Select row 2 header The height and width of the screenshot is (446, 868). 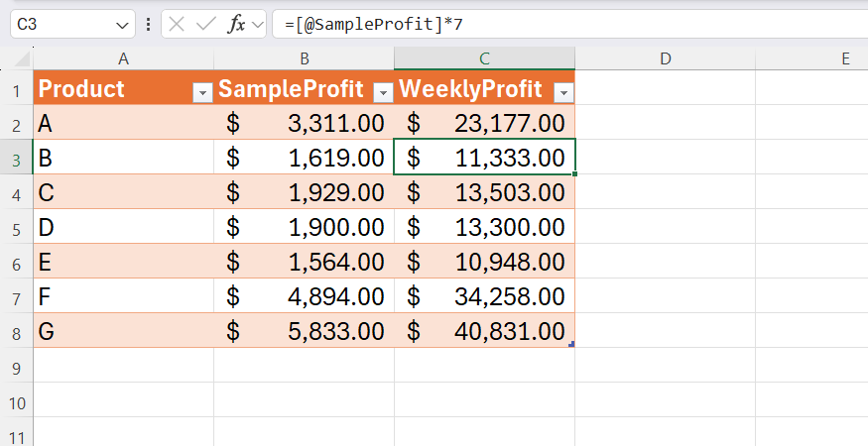click(17, 122)
